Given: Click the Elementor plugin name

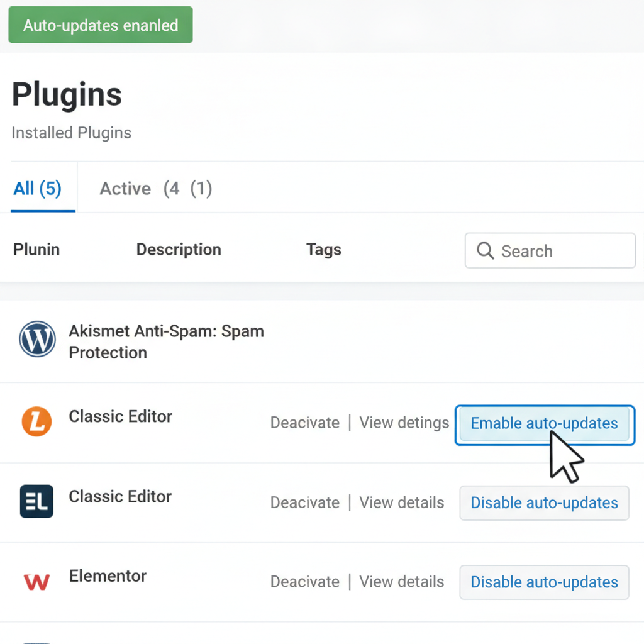Looking at the screenshot, I should [x=108, y=576].
